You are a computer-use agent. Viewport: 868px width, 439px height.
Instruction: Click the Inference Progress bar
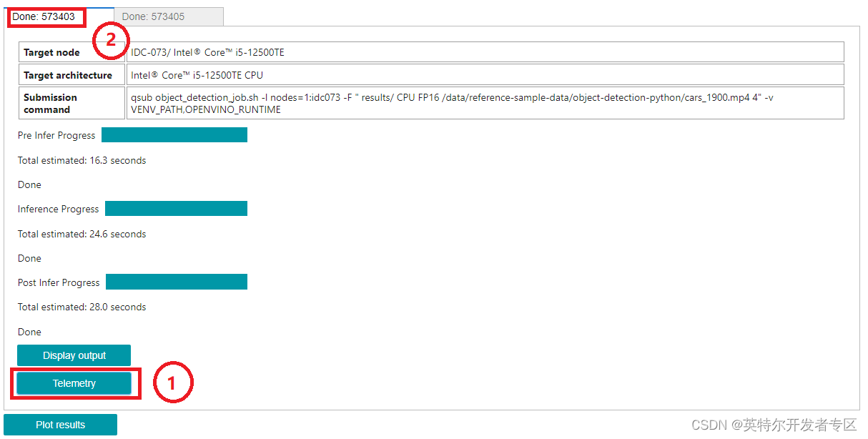coord(174,208)
